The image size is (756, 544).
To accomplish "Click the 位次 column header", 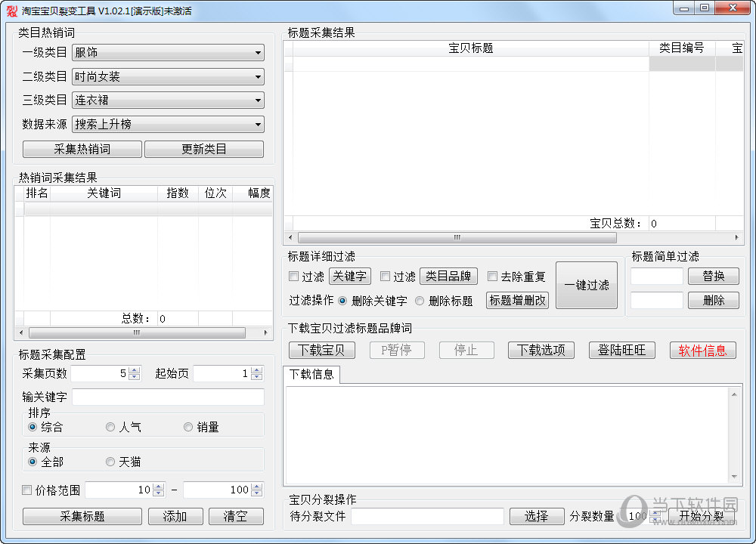I will [215, 193].
